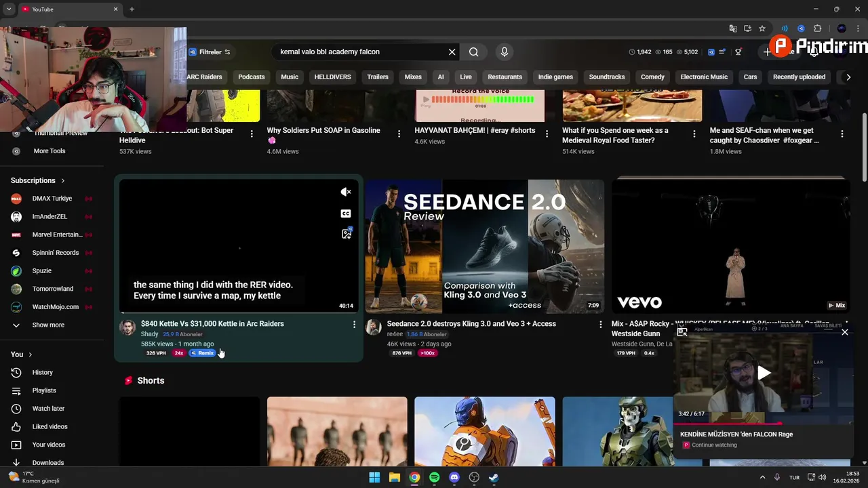Open options menu for Seedance 2.0 video
Screen dimensions: 868x488
600,325
